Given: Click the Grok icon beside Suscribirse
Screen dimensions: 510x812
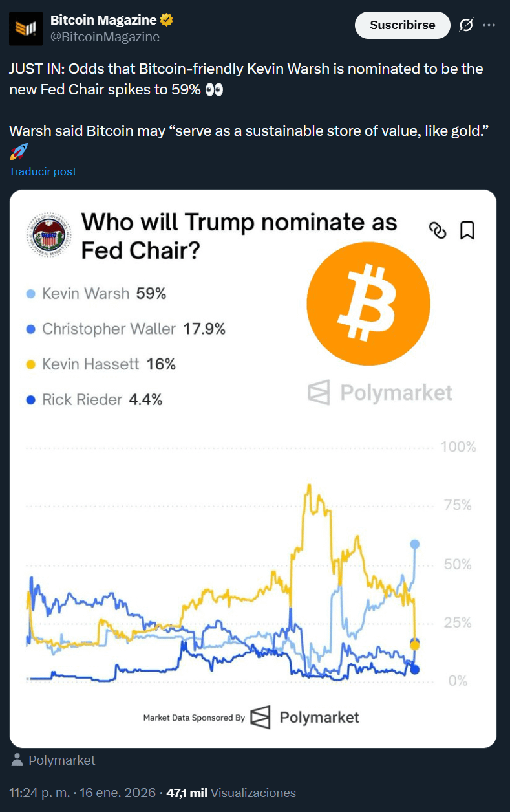Looking at the screenshot, I should click(465, 25).
